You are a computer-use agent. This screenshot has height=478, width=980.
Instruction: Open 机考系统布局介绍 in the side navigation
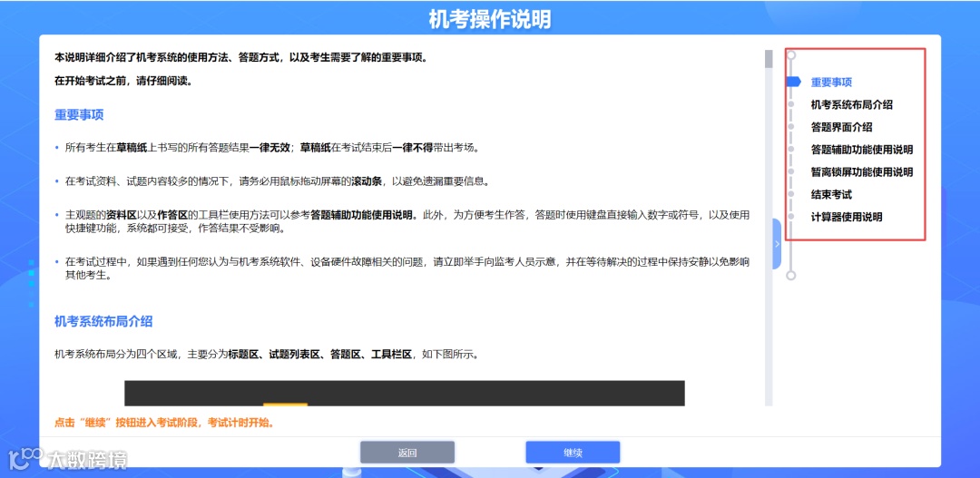pos(851,104)
